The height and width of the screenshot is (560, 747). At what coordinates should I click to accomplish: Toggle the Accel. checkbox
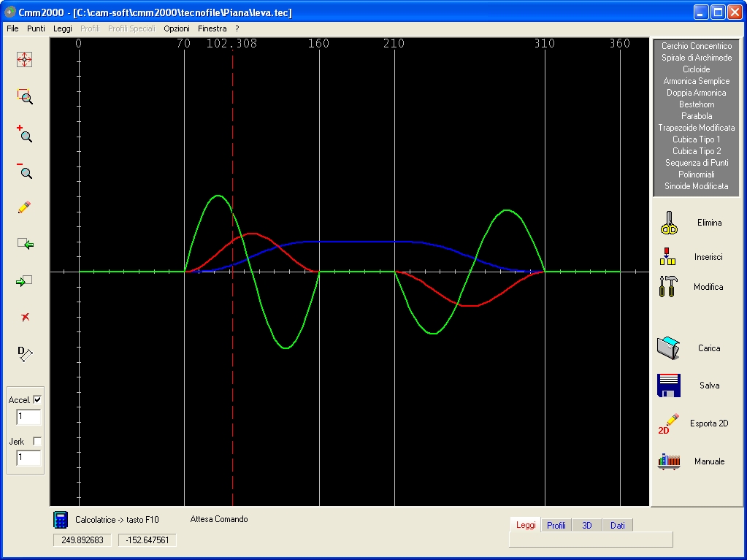[38, 399]
